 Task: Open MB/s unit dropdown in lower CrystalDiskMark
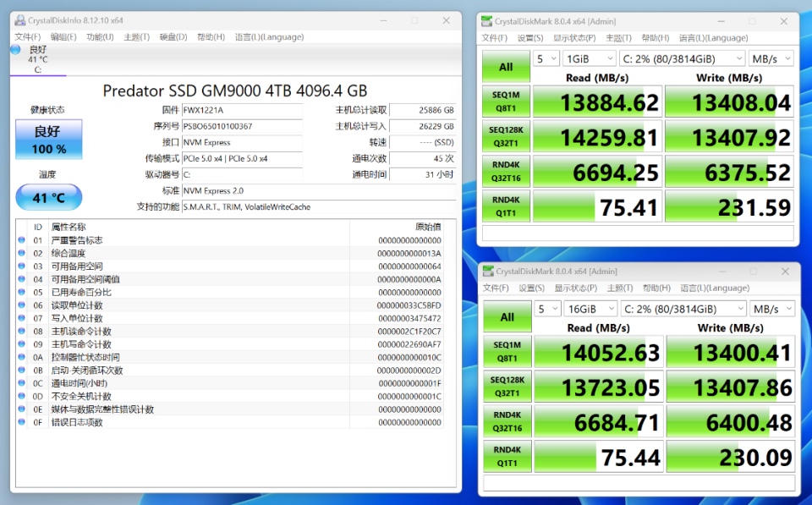coord(772,309)
